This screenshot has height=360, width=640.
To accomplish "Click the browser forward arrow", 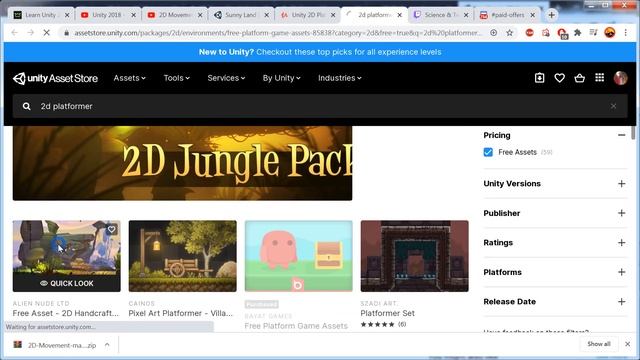I will 31,33.
